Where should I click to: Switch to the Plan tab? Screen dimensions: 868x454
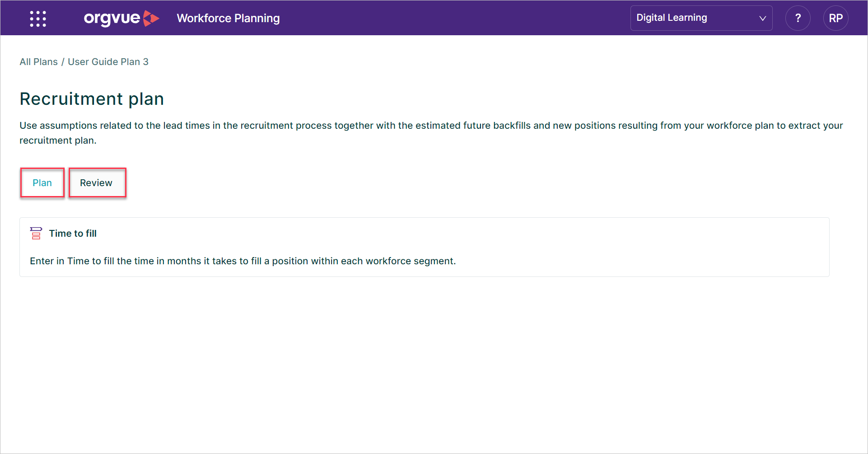click(x=42, y=183)
